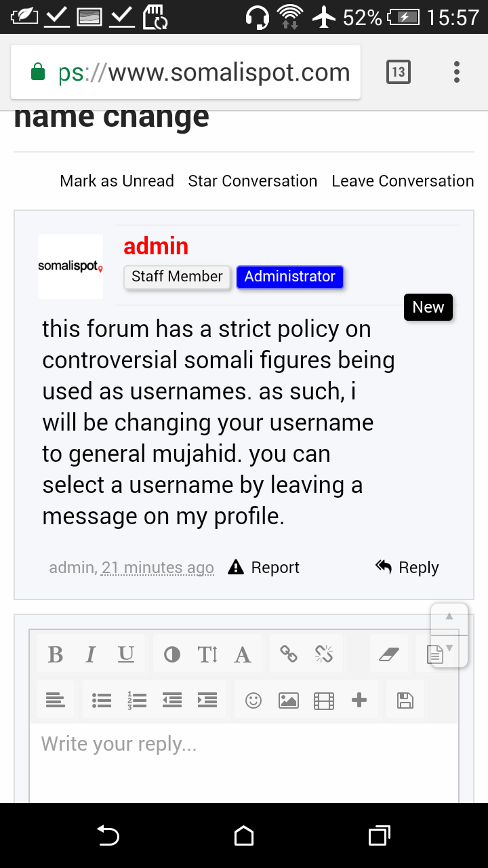Click the insert media film icon
The width and height of the screenshot is (488, 868).
[324, 701]
